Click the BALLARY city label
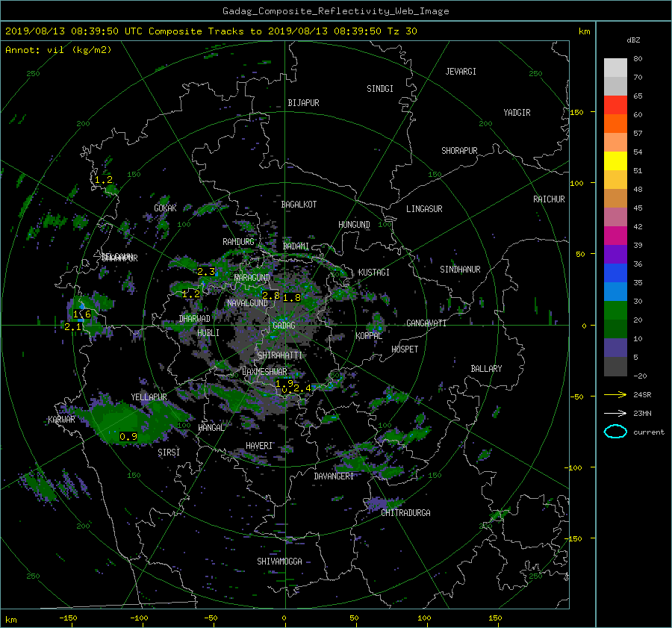The image size is (672, 628). tap(486, 369)
